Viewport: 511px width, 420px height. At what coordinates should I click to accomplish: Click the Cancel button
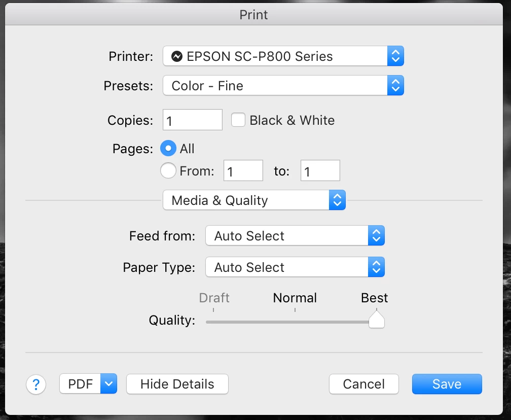click(x=364, y=384)
